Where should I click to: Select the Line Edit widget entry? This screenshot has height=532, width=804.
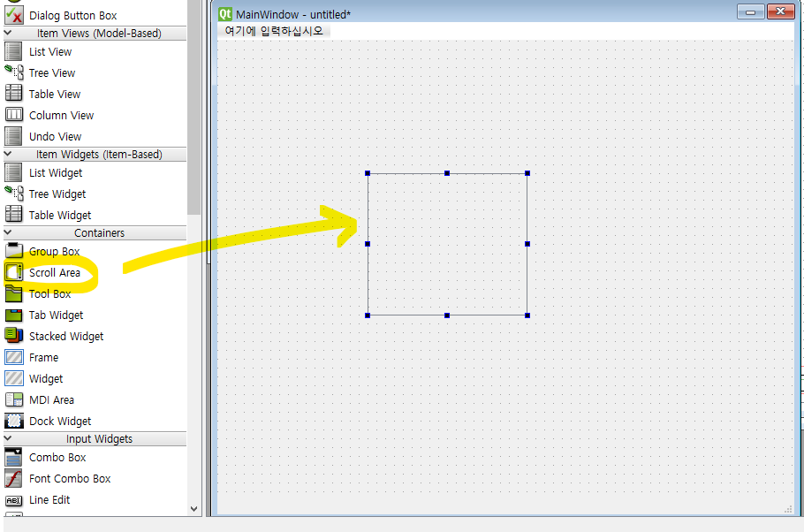49,499
